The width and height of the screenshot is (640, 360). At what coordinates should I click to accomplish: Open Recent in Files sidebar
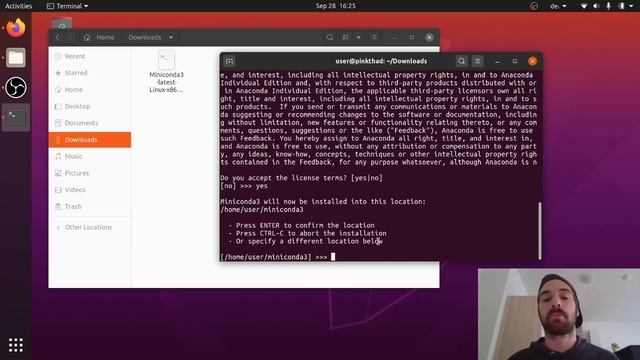pos(90,56)
